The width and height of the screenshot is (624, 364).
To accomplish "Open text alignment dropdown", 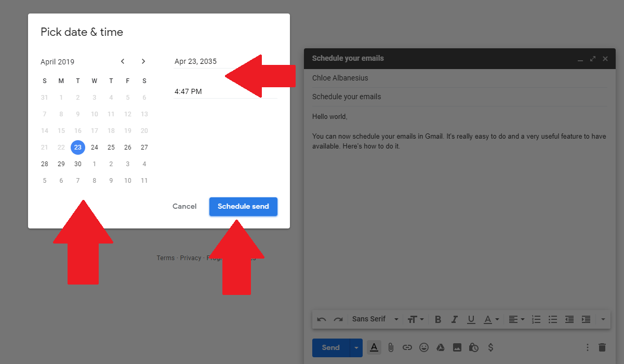I will tap(516, 319).
